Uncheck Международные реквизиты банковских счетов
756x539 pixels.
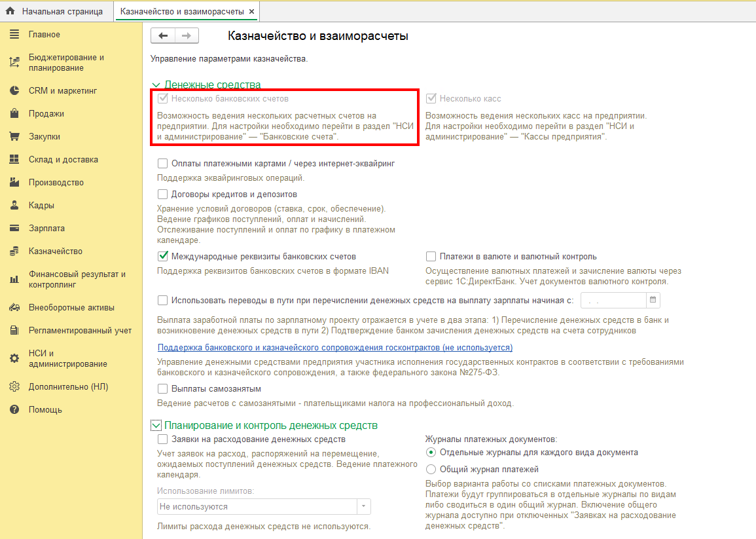(x=162, y=256)
